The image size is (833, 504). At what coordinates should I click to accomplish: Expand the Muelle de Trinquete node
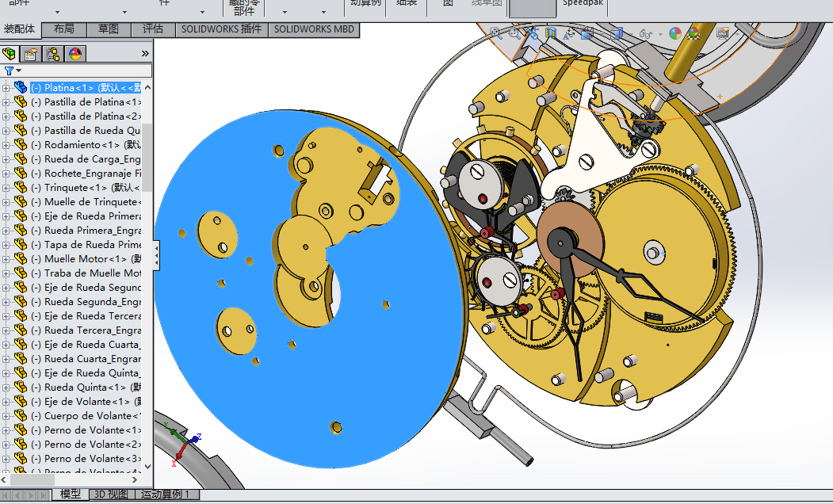[x=6, y=202]
